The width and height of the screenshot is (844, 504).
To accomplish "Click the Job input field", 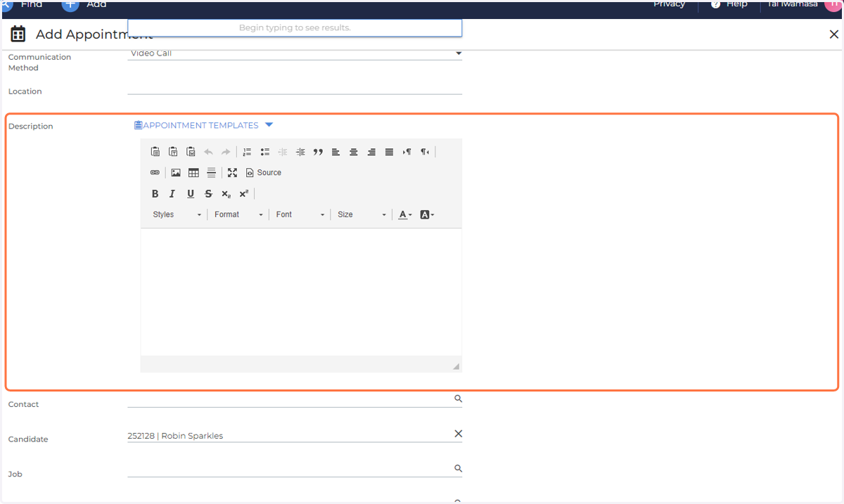I will point(295,469).
